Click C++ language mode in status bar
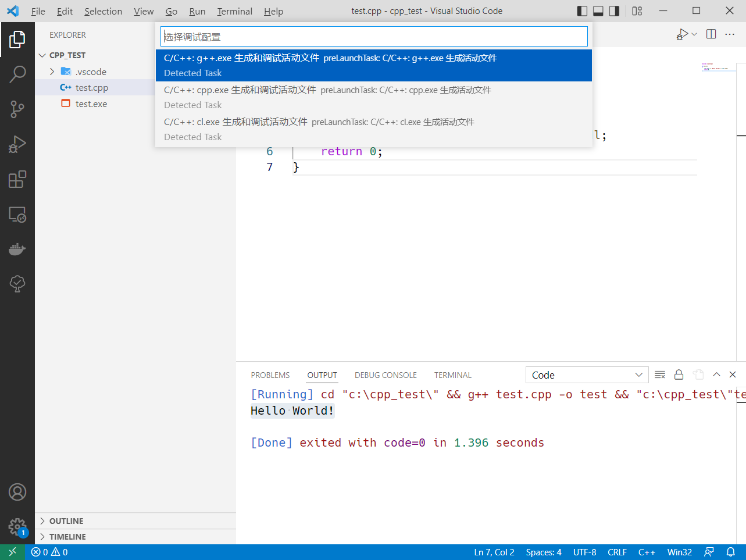 (647, 552)
